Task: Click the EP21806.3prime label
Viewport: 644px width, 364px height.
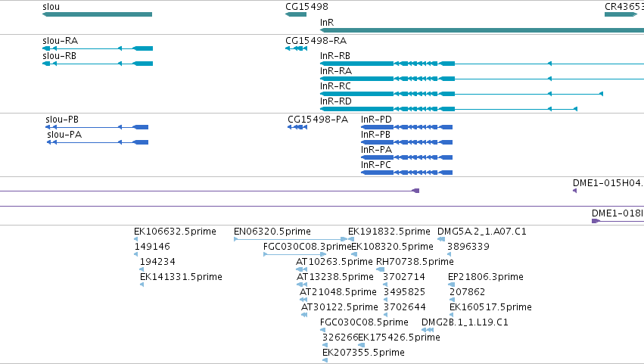Action: pyautogui.click(x=486, y=277)
